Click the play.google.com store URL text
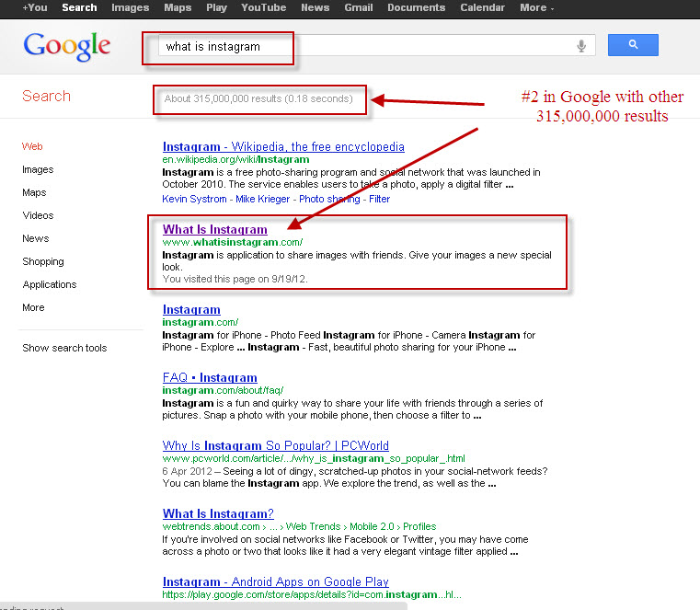700x610 pixels. click(x=312, y=594)
